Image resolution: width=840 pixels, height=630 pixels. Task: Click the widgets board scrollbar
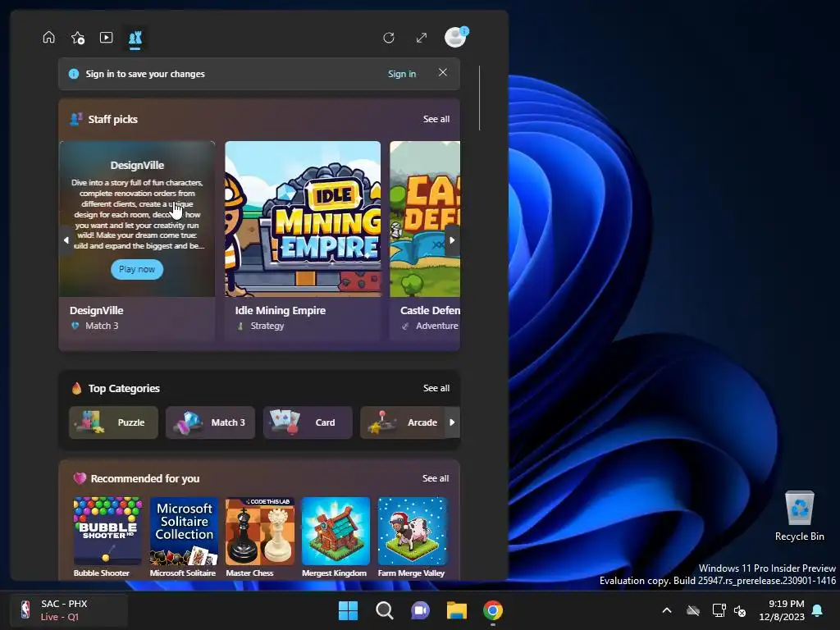[479, 98]
